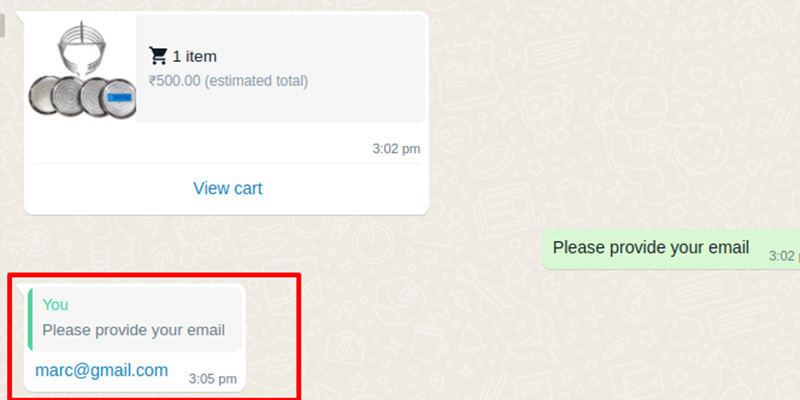Select the quoted 'You' reply header

tap(55, 305)
